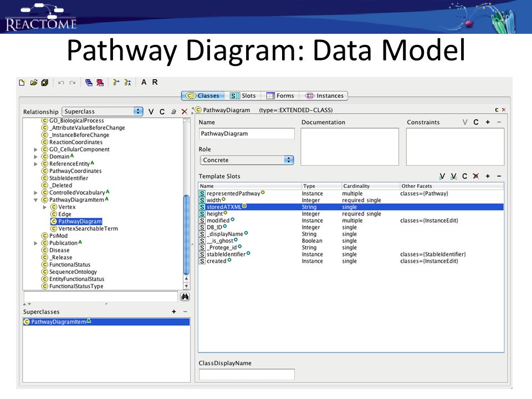Screen dimensions: 532x399
Task: Click small red X closing PathwayDiagram editor
Action: [504, 110]
